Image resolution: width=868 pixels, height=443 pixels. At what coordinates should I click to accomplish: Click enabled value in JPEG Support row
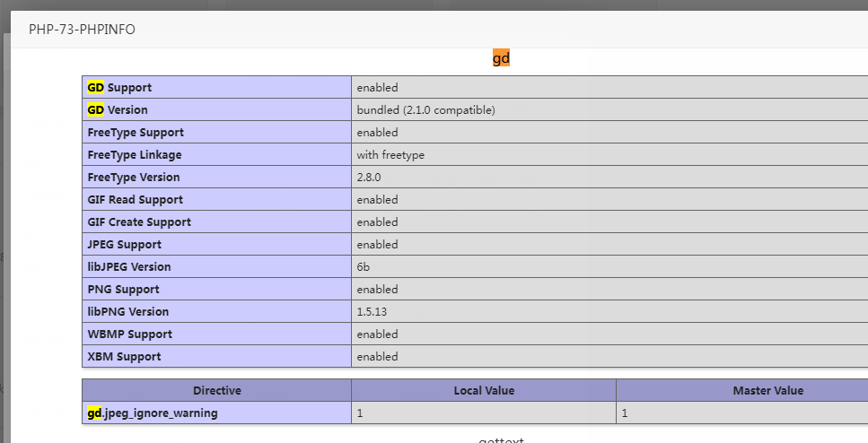point(377,245)
